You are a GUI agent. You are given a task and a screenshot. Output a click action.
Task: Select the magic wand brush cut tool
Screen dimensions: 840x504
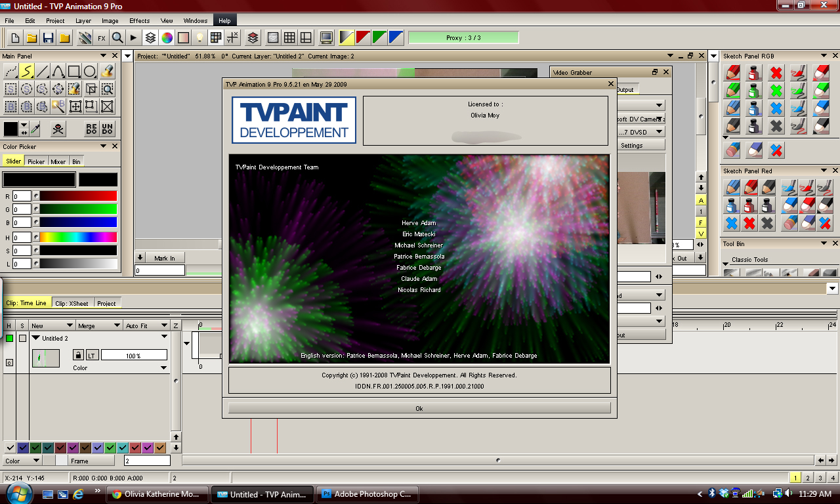[58, 106]
